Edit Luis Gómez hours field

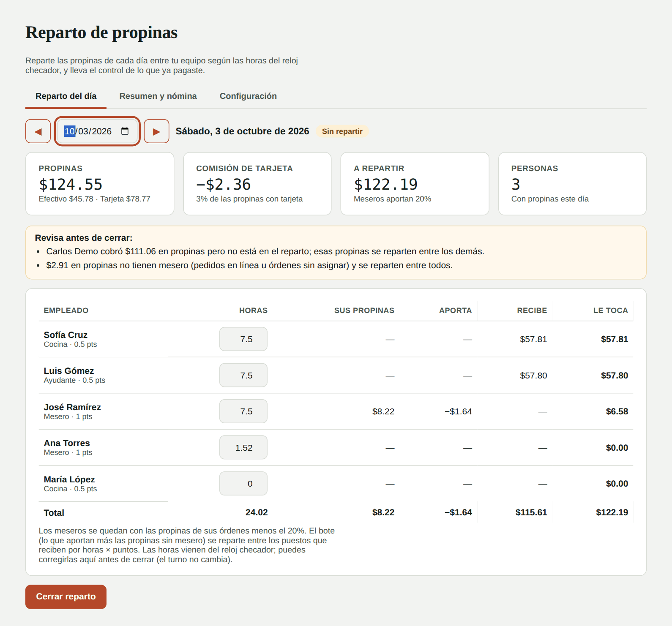243,375
